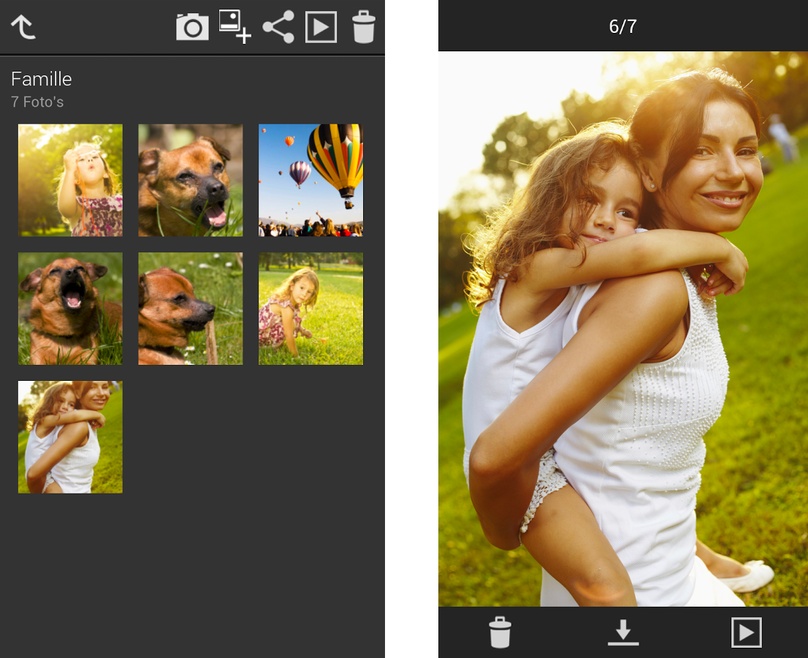808x658 pixels.
Task: Go back using the curved arrow icon
Action: click(23, 27)
